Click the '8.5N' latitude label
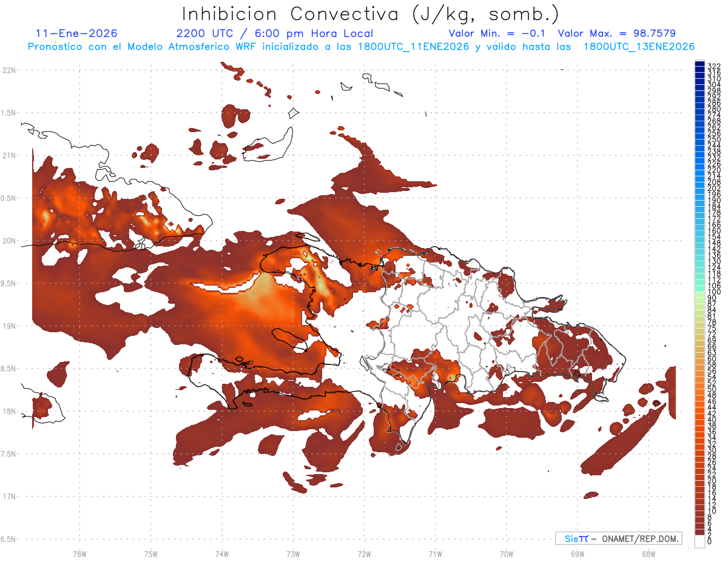 coord(9,369)
